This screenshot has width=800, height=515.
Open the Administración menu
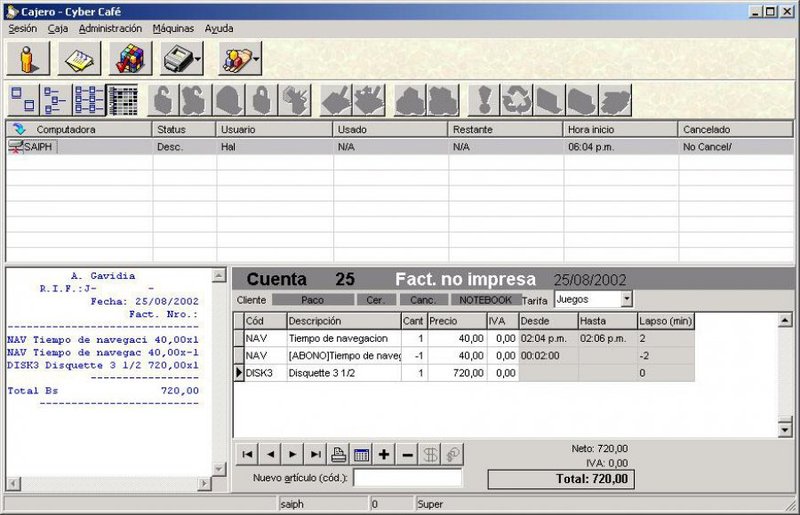pyautogui.click(x=110, y=29)
